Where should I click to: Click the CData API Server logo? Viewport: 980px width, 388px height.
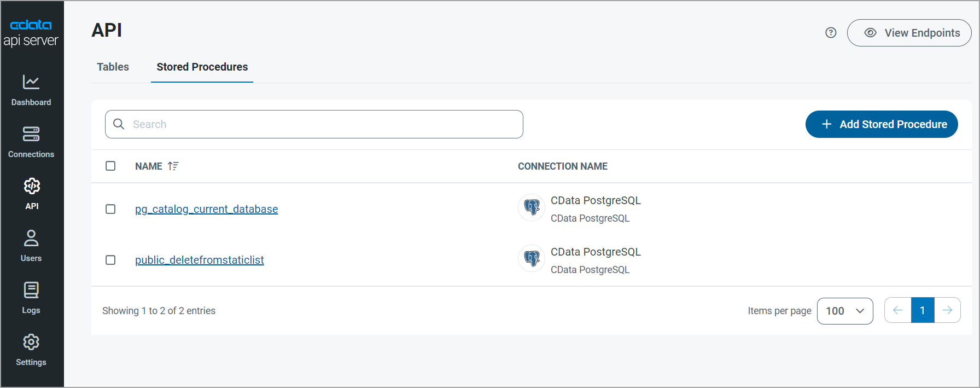point(31,33)
